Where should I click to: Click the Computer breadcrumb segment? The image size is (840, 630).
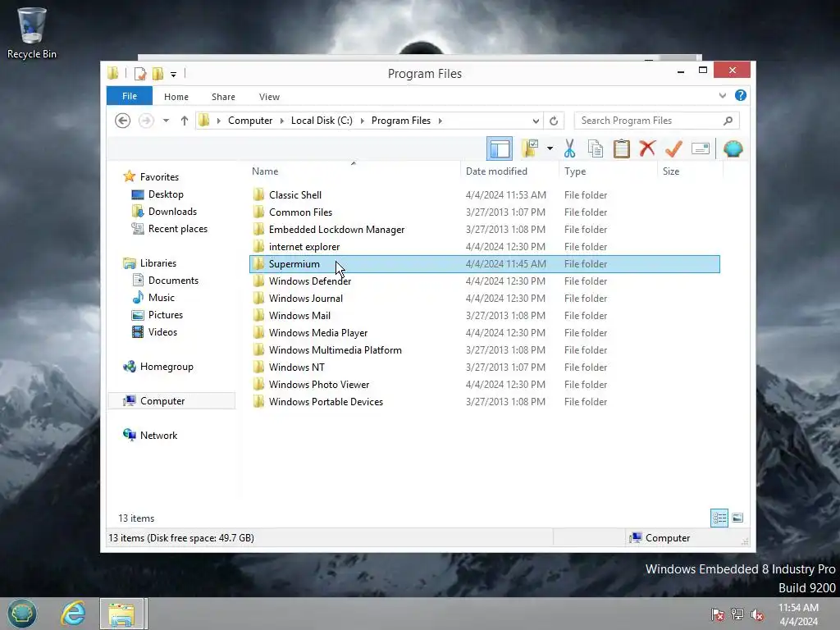250,121
